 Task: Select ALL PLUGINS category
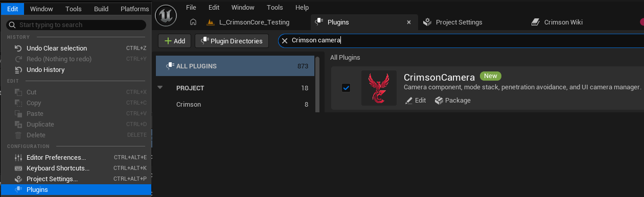click(x=235, y=66)
